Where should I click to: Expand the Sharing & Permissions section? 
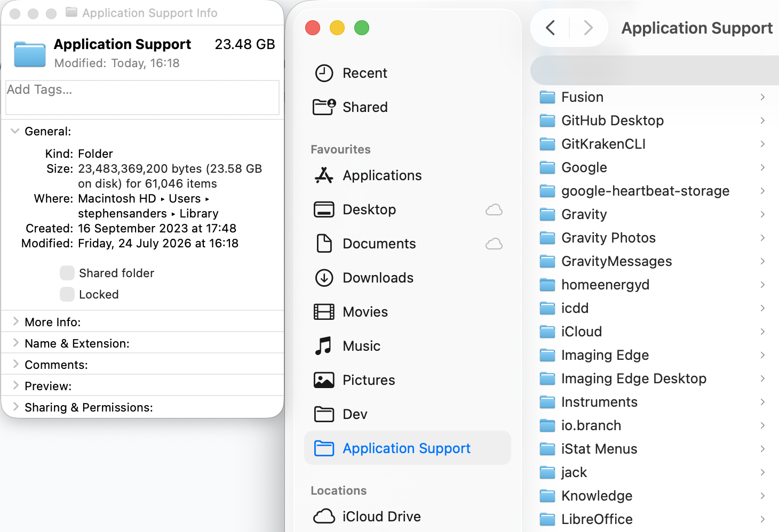click(15, 407)
